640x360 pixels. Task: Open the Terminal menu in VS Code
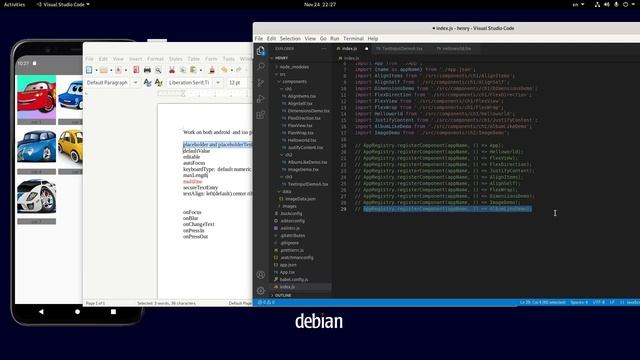(353, 38)
